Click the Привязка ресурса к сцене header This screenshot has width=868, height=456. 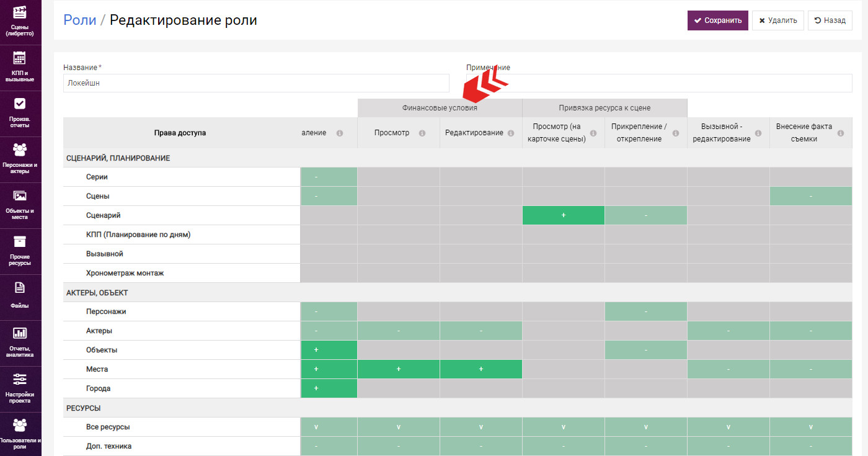click(x=604, y=108)
